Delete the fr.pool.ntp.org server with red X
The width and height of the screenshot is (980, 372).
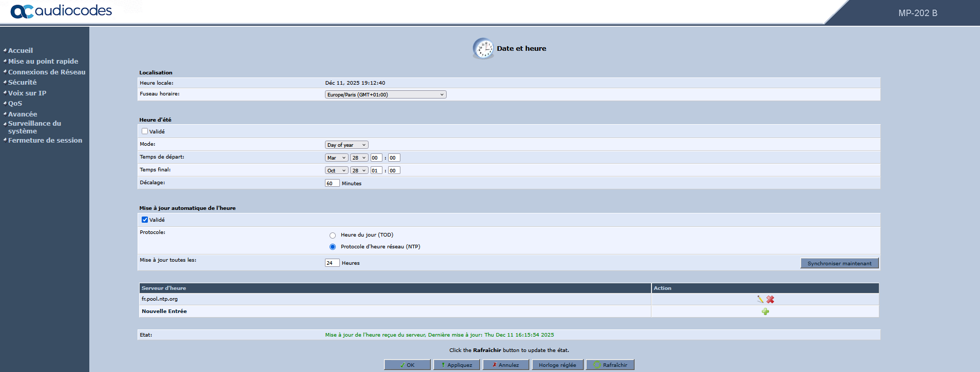pyautogui.click(x=770, y=299)
